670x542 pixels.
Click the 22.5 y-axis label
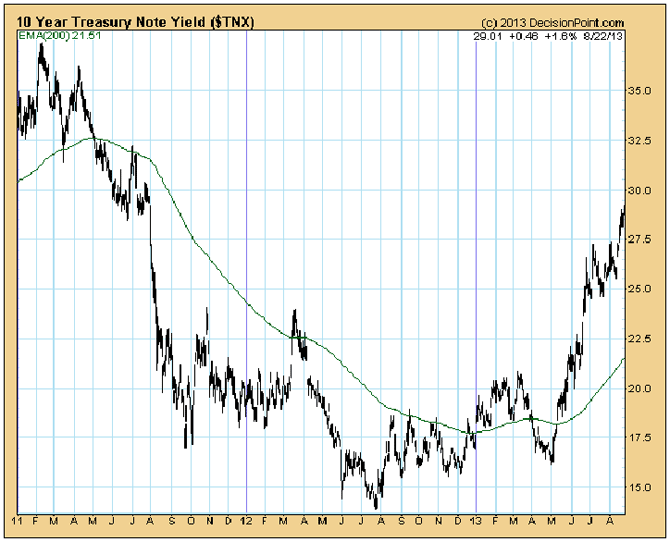(640, 339)
